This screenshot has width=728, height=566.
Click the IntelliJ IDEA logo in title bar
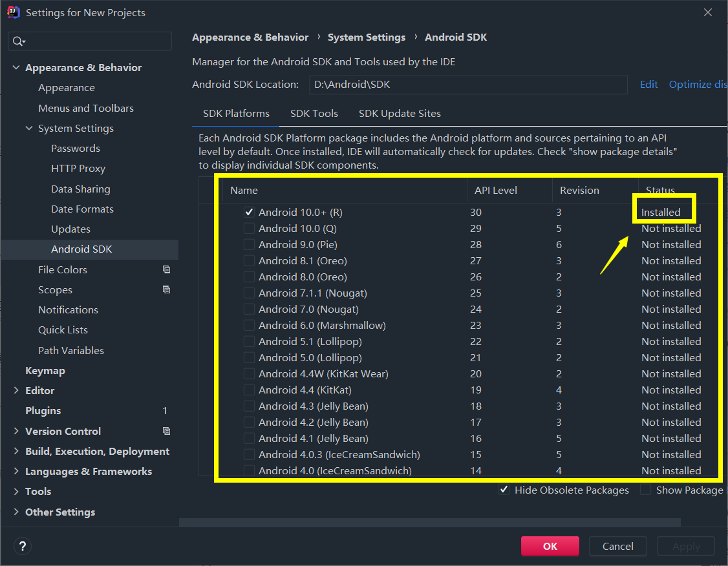13,12
